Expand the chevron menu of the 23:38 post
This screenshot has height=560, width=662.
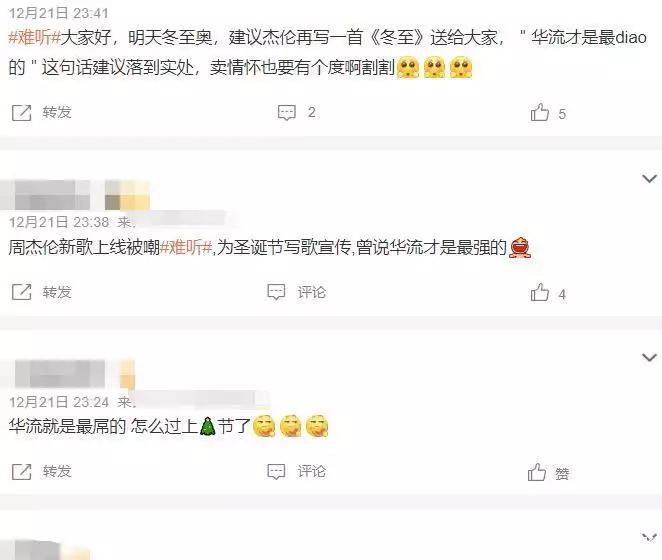(649, 179)
